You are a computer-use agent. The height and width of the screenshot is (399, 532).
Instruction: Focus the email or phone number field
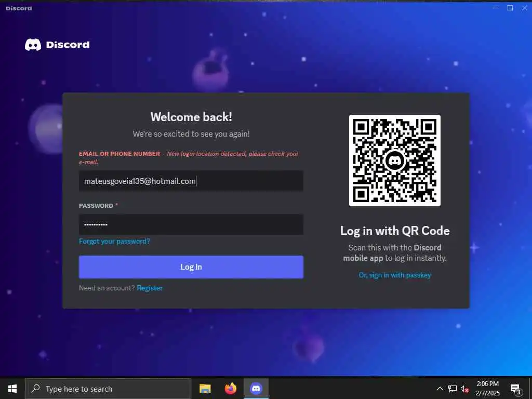pyautogui.click(x=191, y=181)
